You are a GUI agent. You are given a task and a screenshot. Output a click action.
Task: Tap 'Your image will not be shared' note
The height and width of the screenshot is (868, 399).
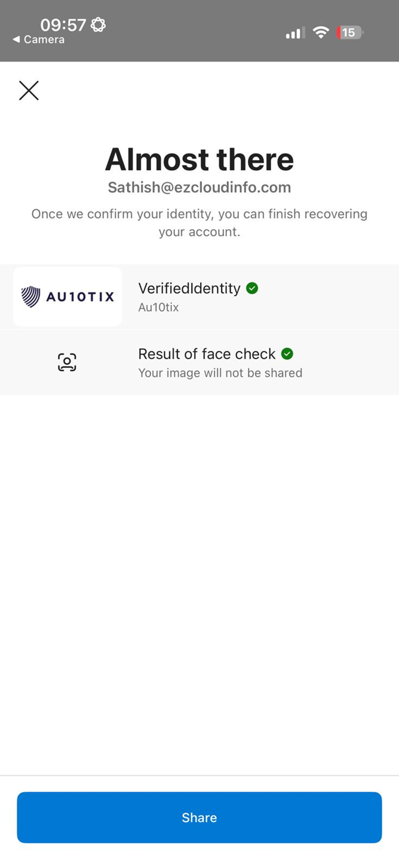pos(220,373)
